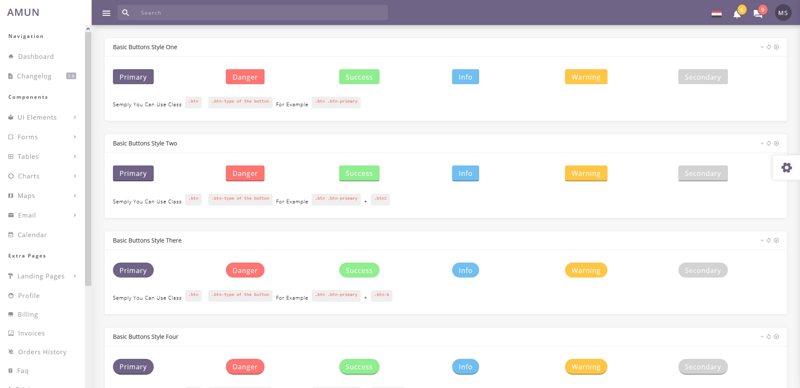Open notifications bell icon

click(x=737, y=14)
